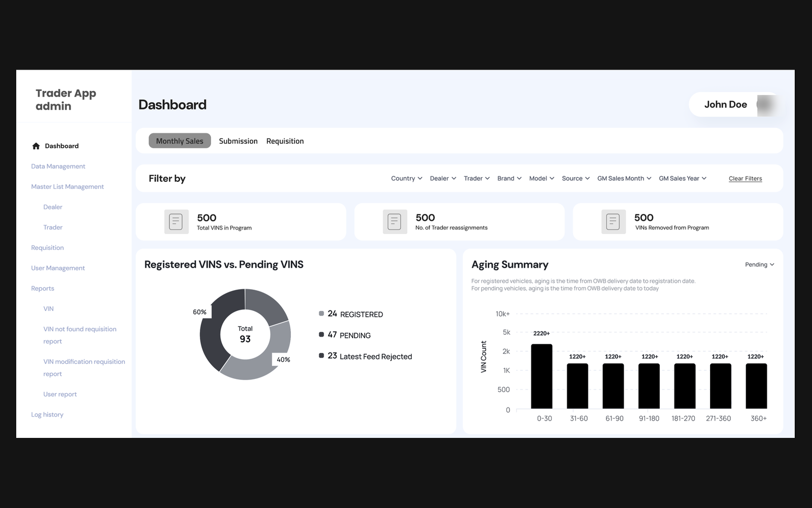
Task: Open the Pending dropdown in Aging Summary
Action: coord(759,265)
